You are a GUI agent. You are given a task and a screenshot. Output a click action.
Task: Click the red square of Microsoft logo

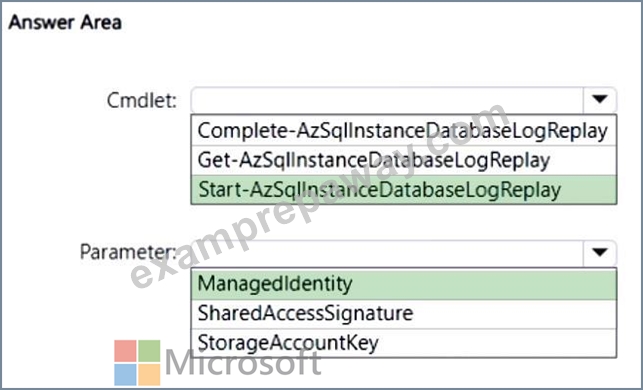pyautogui.click(x=125, y=351)
